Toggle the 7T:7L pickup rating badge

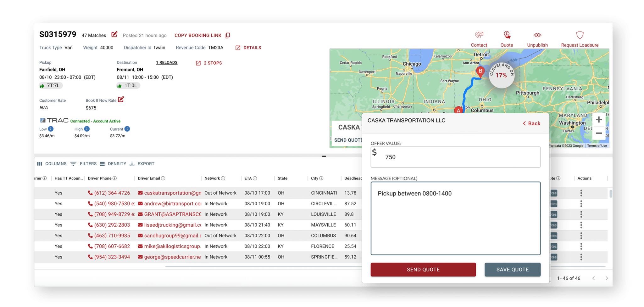point(50,85)
